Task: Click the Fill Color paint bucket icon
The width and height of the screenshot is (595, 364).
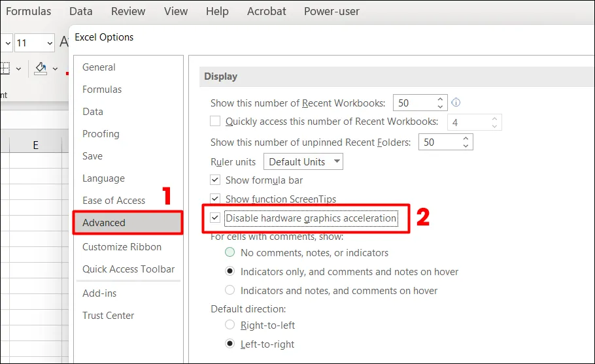Action: pyautogui.click(x=41, y=68)
